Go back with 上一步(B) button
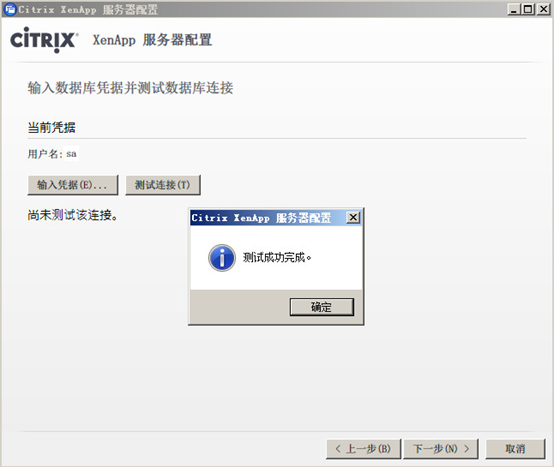The image size is (554, 467). [363, 449]
